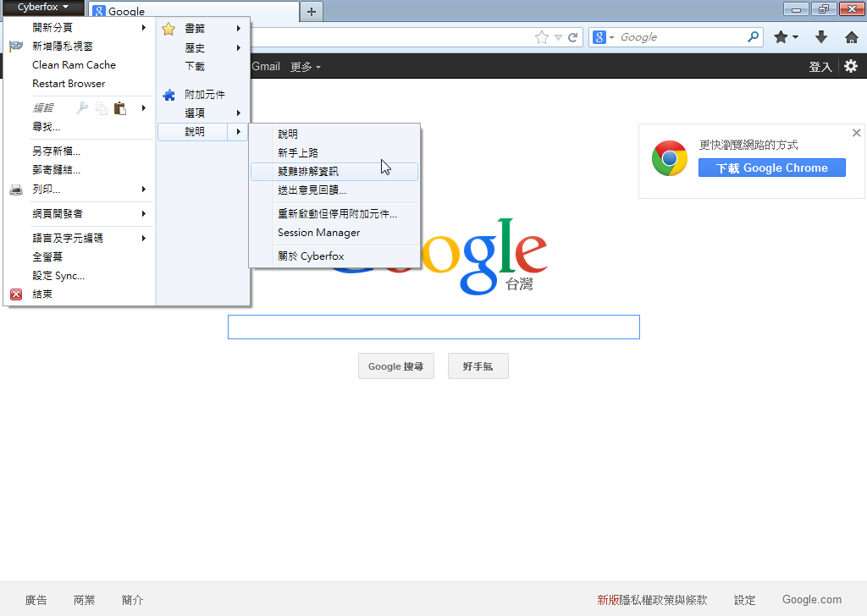Open the 更多 dropdown in the Google bar
Screen dimensions: 867x616
coord(305,67)
